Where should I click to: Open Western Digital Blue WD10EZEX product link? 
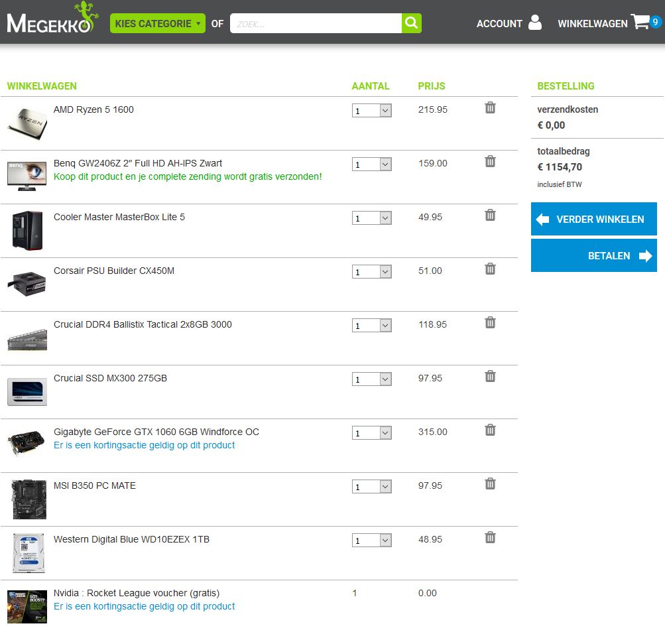tap(131, 539)
